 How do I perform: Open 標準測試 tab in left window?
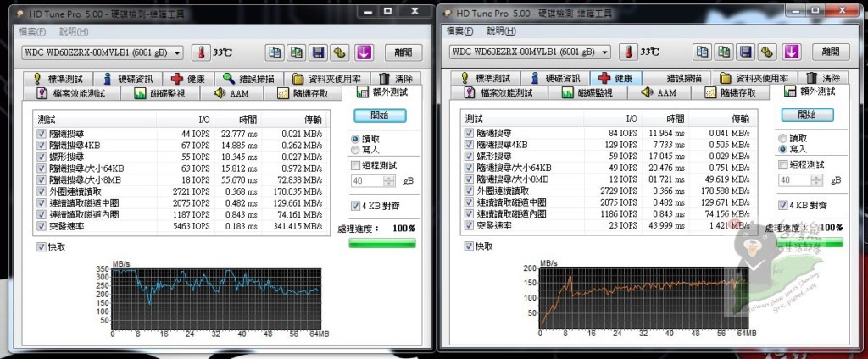click(x=58, y=79)
